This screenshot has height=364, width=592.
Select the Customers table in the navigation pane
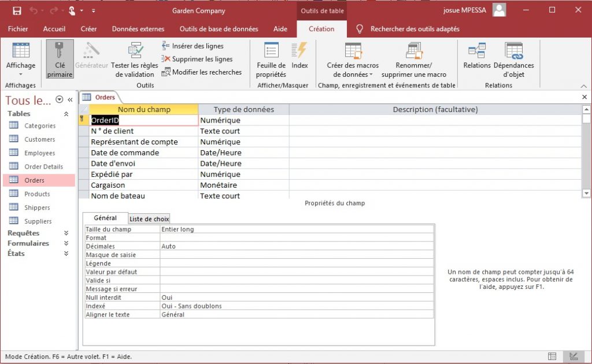[x=39, y=139]
